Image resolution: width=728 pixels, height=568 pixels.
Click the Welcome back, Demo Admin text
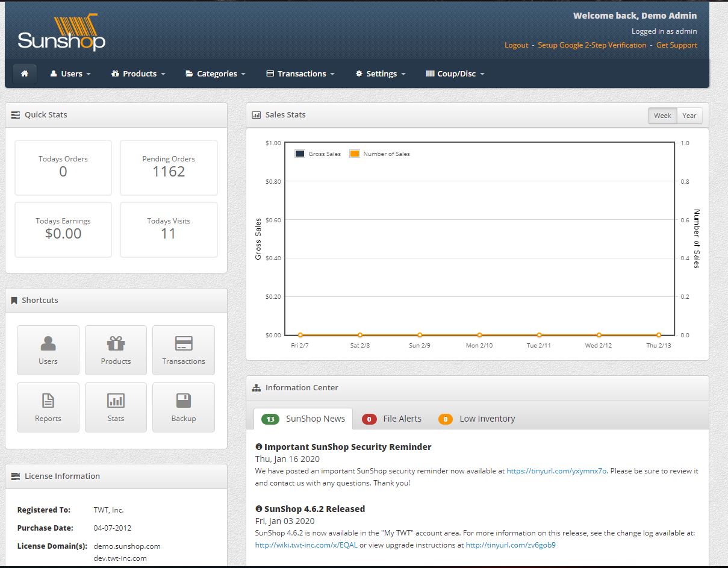[x=635, y=16]
